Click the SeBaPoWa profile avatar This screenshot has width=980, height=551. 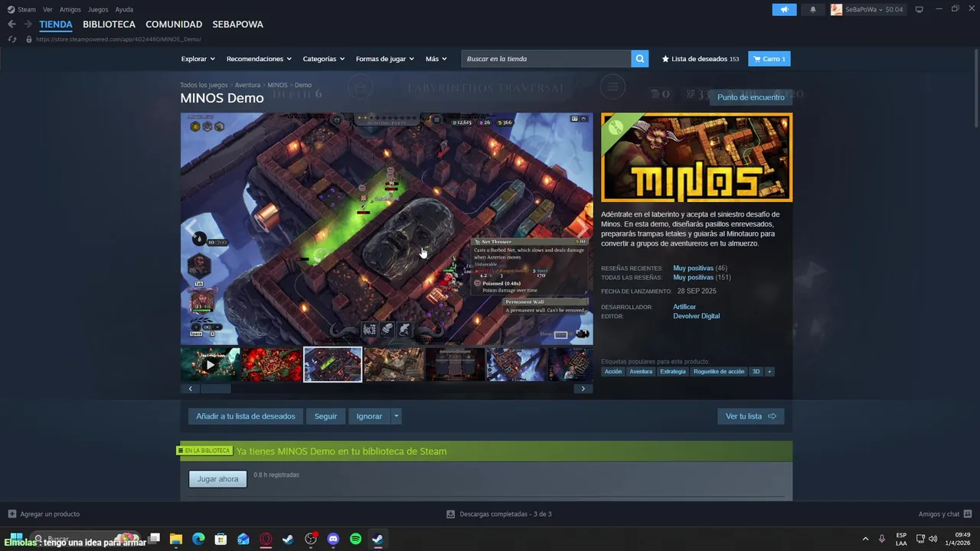point(836,9)
